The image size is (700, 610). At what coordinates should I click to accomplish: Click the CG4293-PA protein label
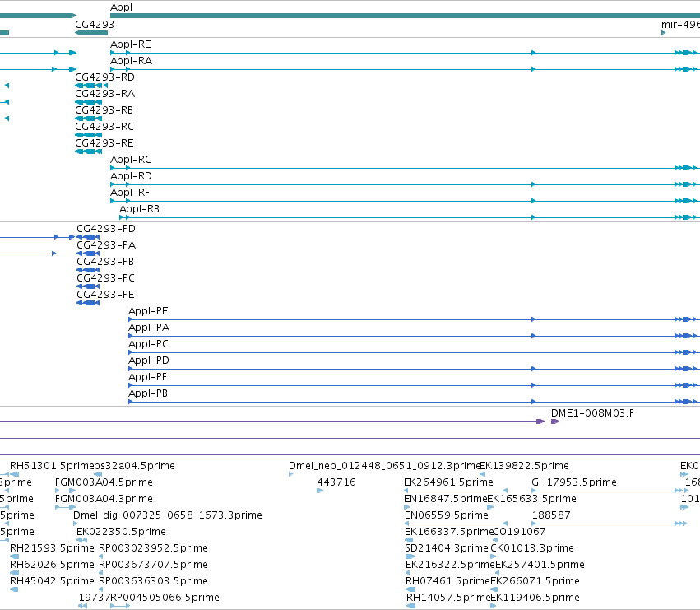[106, 245]
